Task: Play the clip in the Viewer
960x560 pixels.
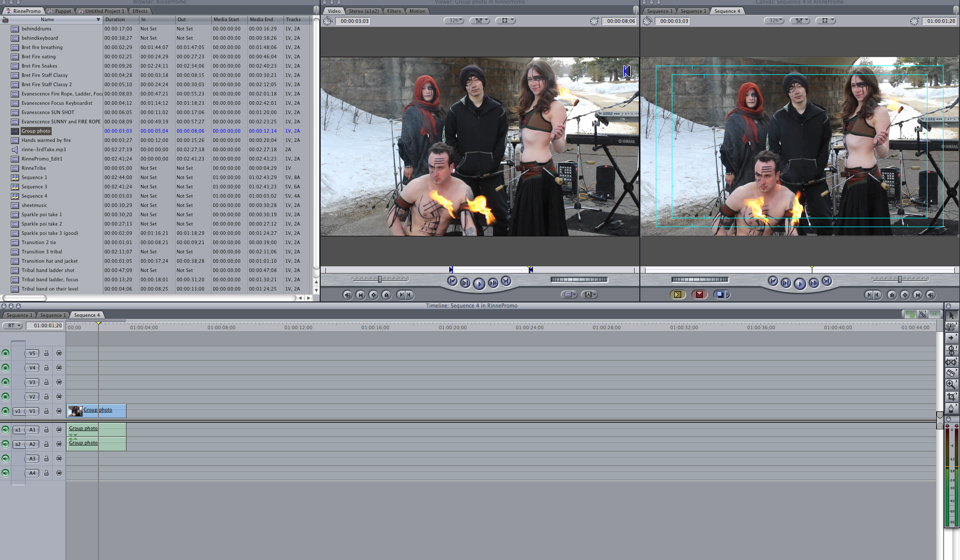Action: (479, 283)
